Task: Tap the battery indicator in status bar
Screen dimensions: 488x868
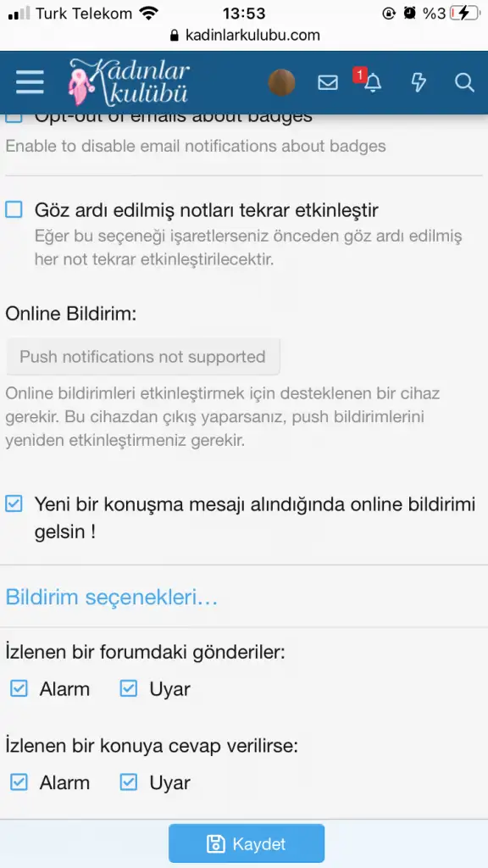Action: pyautogui.click(x=463, y=13)
